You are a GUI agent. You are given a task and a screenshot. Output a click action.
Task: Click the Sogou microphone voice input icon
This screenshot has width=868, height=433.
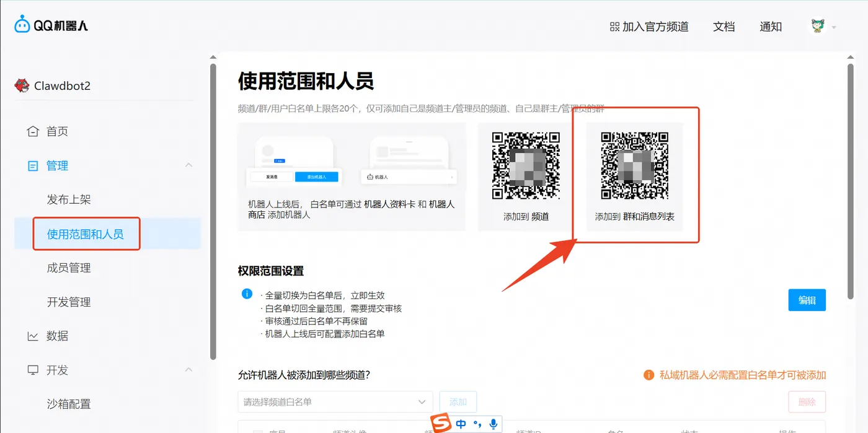pyautogui.click(x=494, y=424)
